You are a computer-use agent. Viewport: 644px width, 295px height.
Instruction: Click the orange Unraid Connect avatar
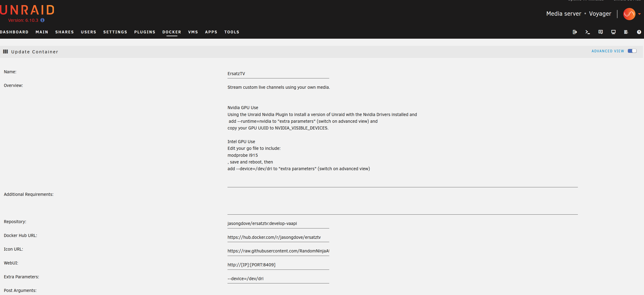click(x=629, y=14)
